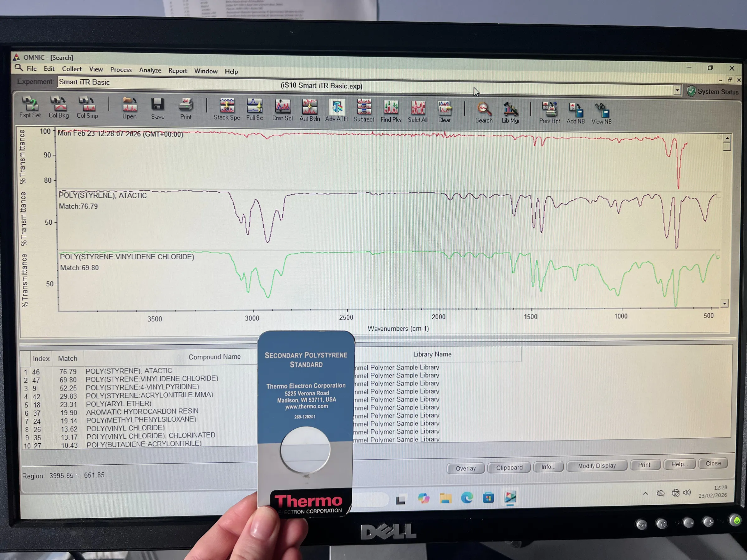Select the Stack Spe icon
Viewport: 747px width, 560px height.
[227, 110]
